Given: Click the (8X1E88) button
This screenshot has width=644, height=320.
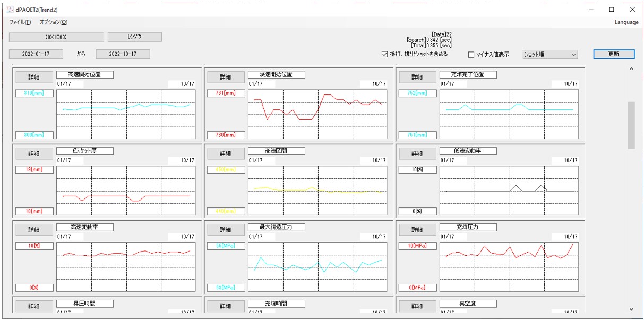Looking at the screenshot, I should click(x=56, y=37).
